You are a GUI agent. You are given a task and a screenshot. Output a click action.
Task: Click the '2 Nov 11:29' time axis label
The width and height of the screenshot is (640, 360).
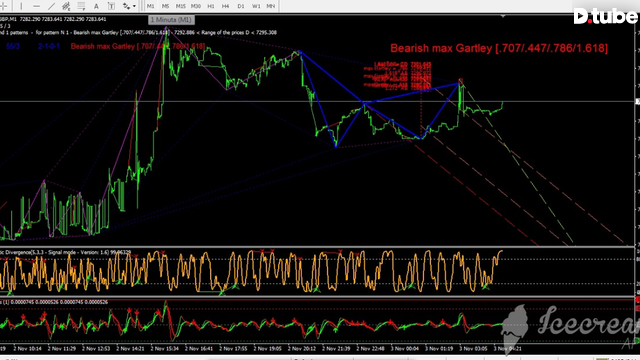62,349
